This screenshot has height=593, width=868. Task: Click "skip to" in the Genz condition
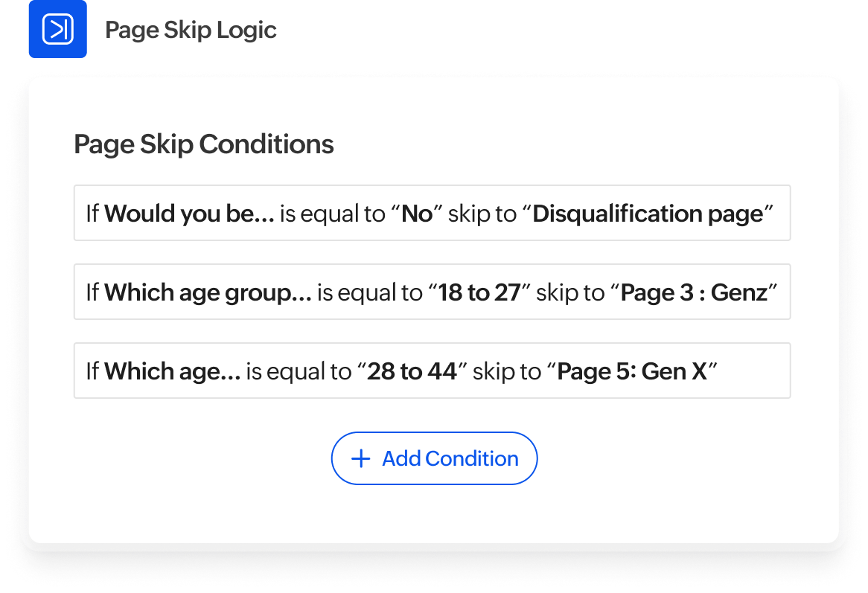click(570, 292)
